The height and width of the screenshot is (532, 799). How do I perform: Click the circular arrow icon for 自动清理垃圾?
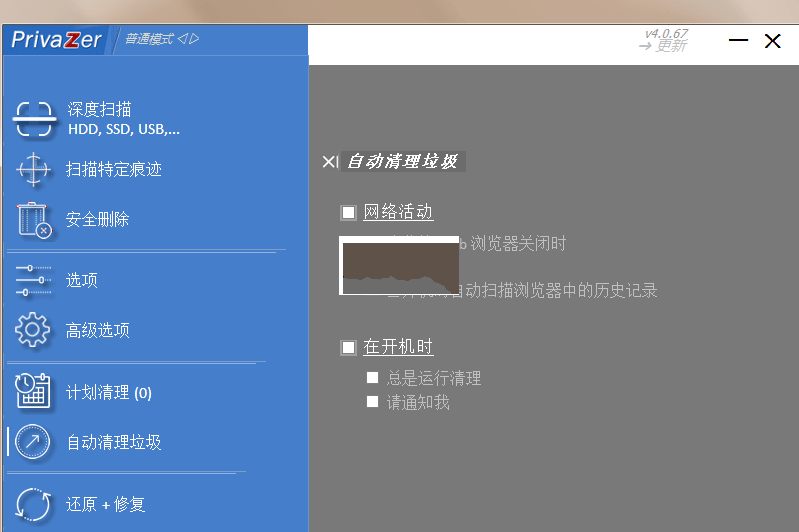coord(33,442)
